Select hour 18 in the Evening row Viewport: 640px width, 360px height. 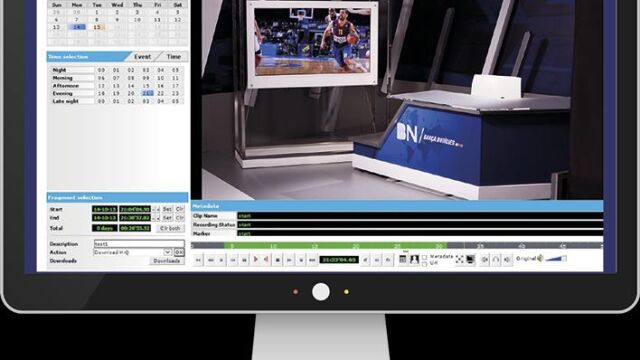pyautogui.click(x=101, y=93)
